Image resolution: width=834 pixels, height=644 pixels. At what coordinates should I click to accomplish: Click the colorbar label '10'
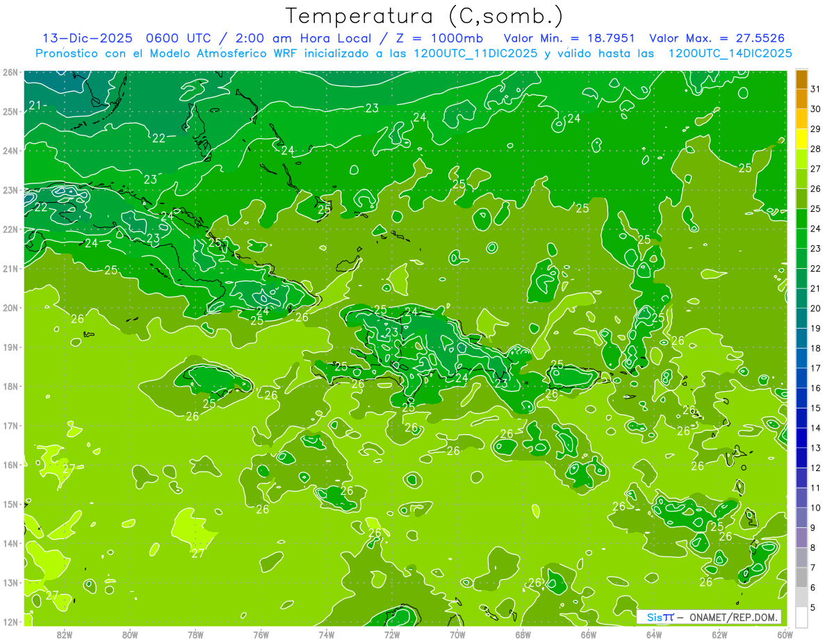[x=816, y=507]
